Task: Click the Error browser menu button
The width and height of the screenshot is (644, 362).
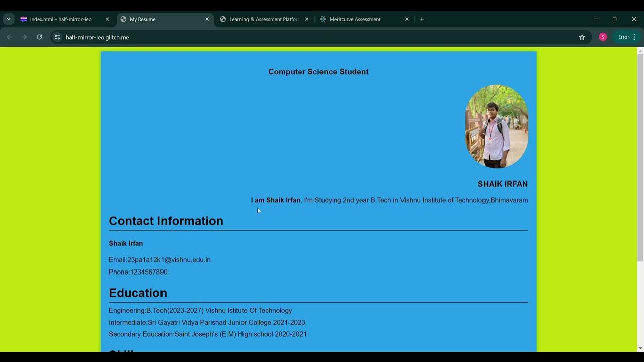Action: (x=627, y=37)
